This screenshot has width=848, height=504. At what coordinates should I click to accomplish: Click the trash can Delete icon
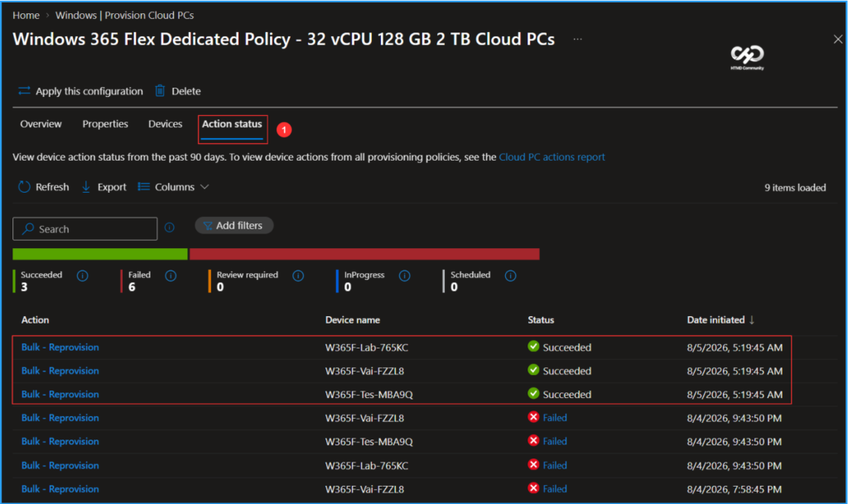point(160,91)
